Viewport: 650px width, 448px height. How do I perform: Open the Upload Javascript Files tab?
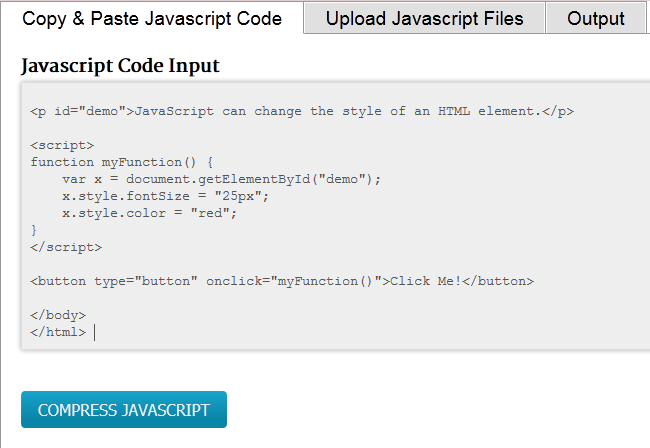point(424,19)
